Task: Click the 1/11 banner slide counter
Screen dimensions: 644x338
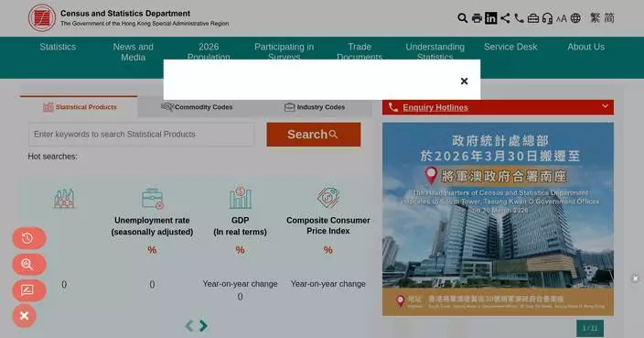Action: pos(590,328)
